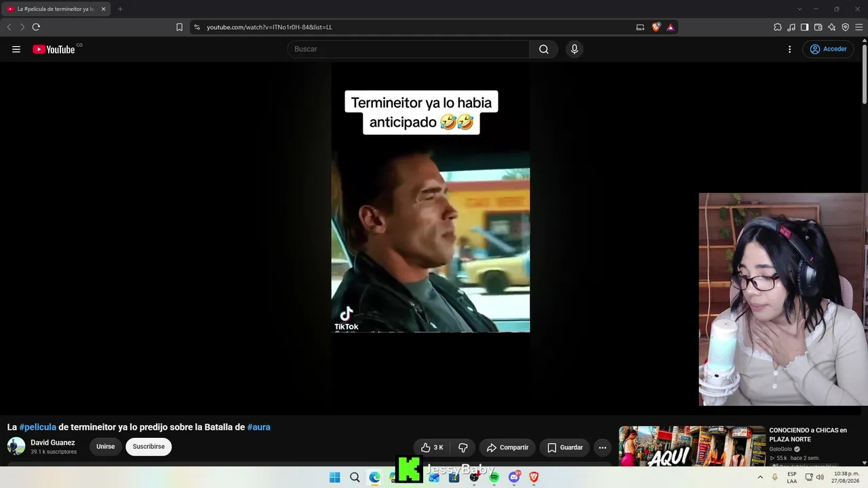Open the CONOCIENDO a CHICAS video thumbnail
868x488 pixels.
(x=692, y=446)
